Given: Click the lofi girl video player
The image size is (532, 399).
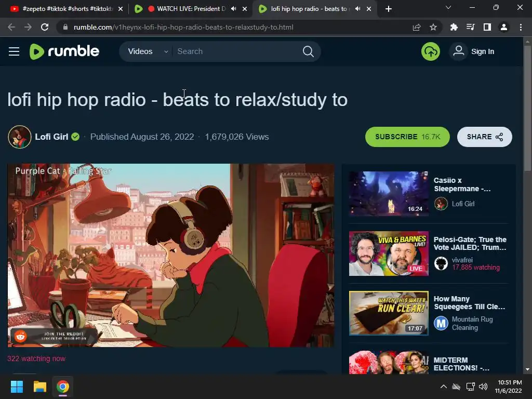Looking at the screenshot, I should point(170,256).
